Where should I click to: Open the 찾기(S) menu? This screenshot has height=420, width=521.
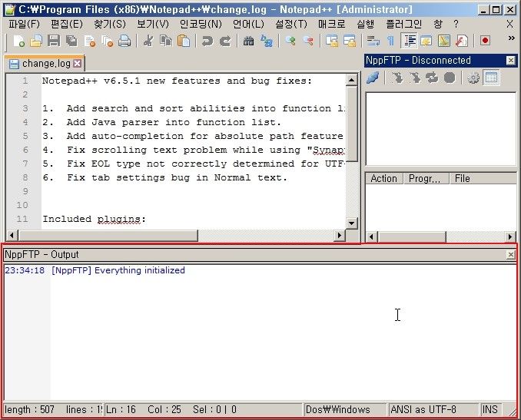tap(110, 24)
